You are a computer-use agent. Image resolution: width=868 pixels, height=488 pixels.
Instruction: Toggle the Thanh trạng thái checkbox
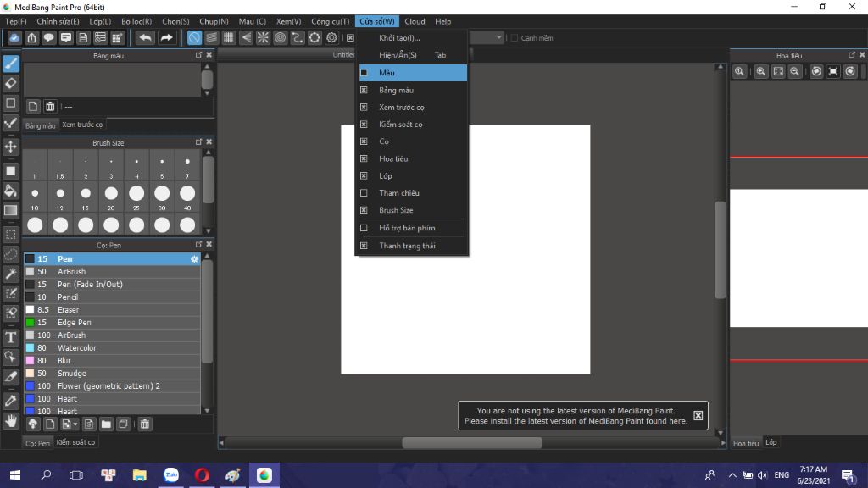[x=364, y=246]
